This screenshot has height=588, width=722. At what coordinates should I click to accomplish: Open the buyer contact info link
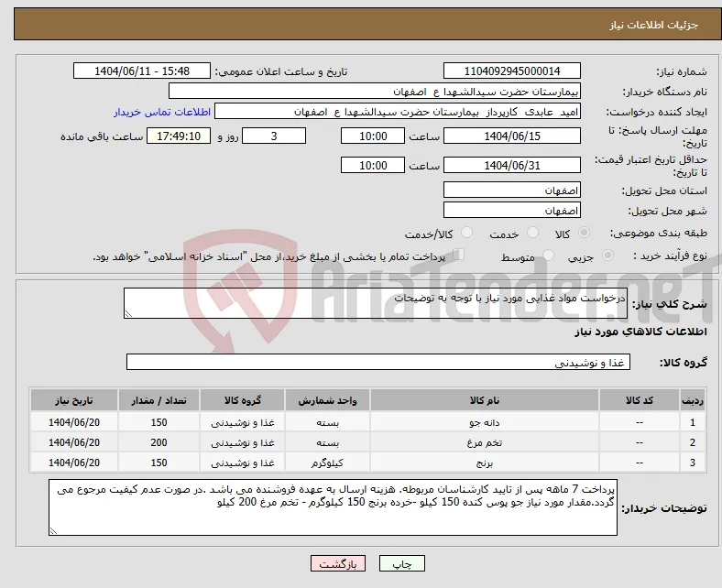162,112
